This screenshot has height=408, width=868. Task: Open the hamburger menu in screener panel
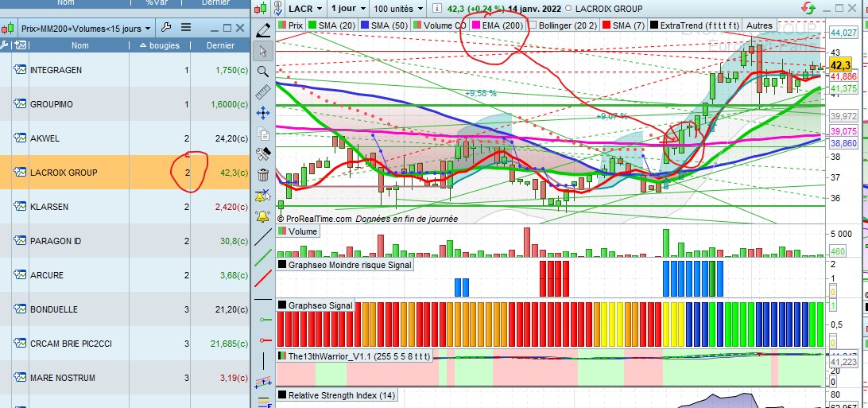coord(186,28)
